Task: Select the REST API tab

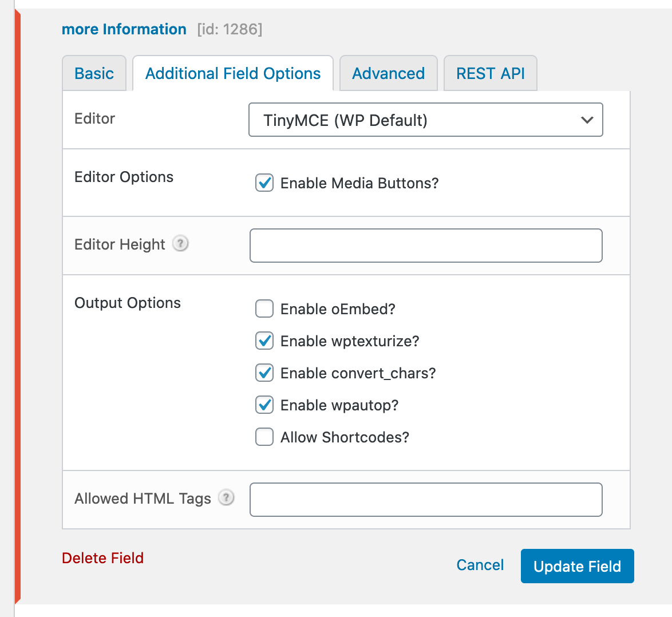Action: coord(490,74)
